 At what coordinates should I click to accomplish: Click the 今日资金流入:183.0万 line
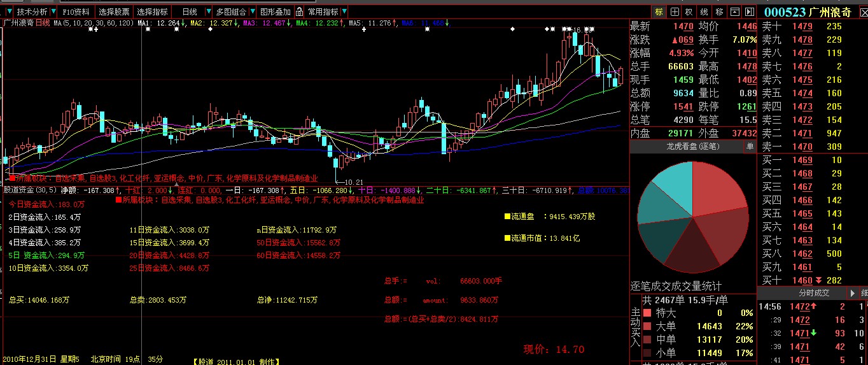[x=46, y=204]
